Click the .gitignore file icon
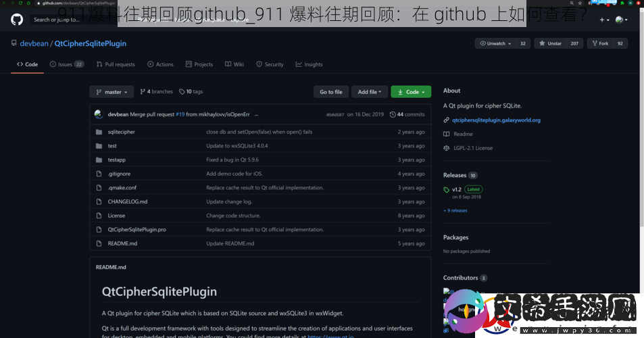Image resolution: width=644 pixels, height=338 pixels. 99,174
